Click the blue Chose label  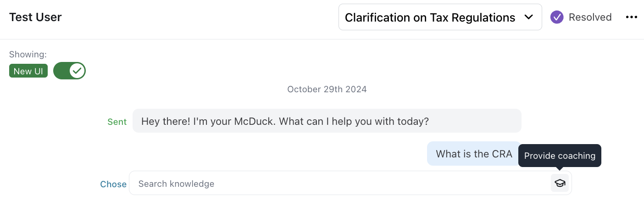coord(113,184)
